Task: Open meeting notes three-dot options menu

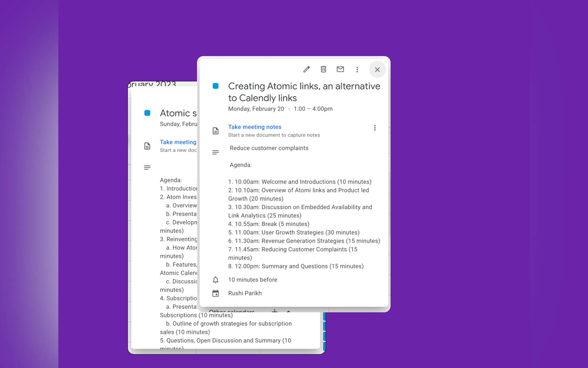Action: (x=375, y=128)
